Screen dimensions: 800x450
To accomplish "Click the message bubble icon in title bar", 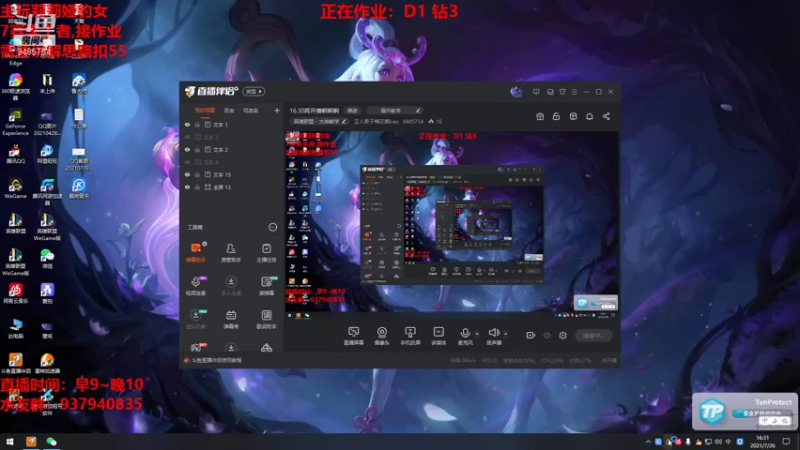I will [x=536, y=92].
